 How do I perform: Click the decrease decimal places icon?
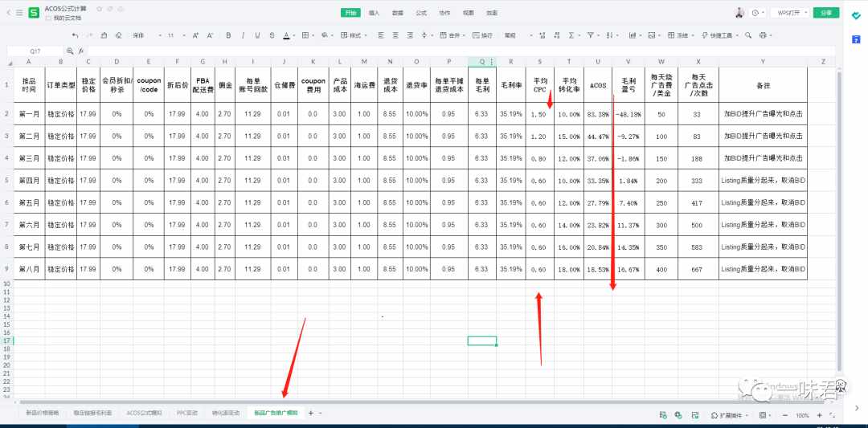(556, 35)
